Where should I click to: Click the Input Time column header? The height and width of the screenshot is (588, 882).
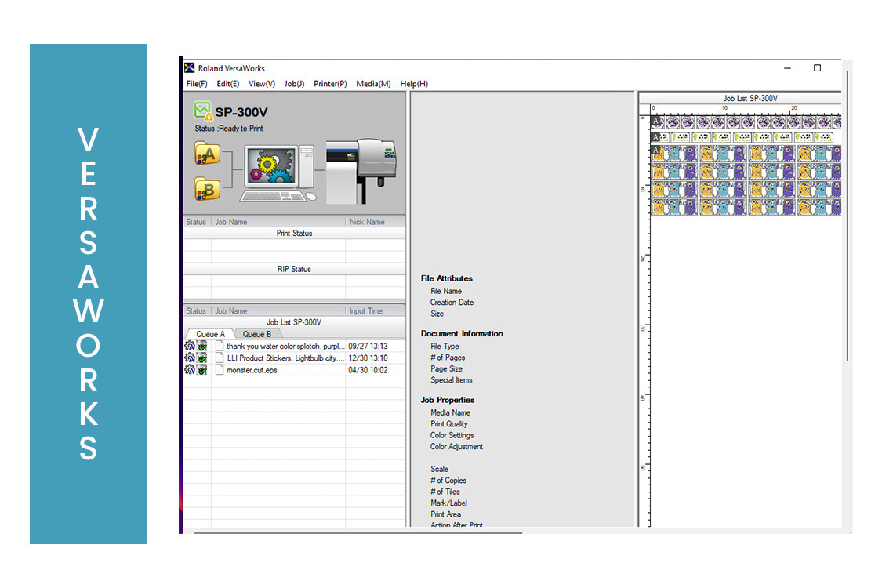[x=376, y=310]
